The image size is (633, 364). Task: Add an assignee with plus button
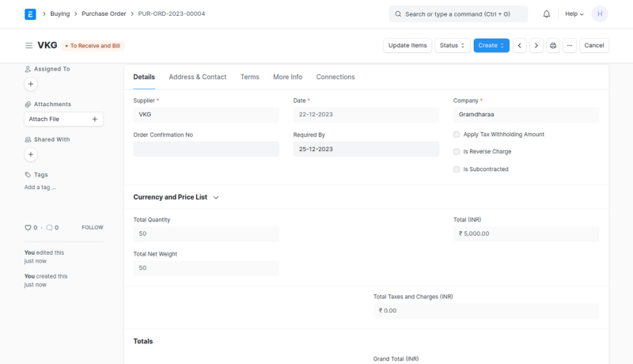coord(31,84)
